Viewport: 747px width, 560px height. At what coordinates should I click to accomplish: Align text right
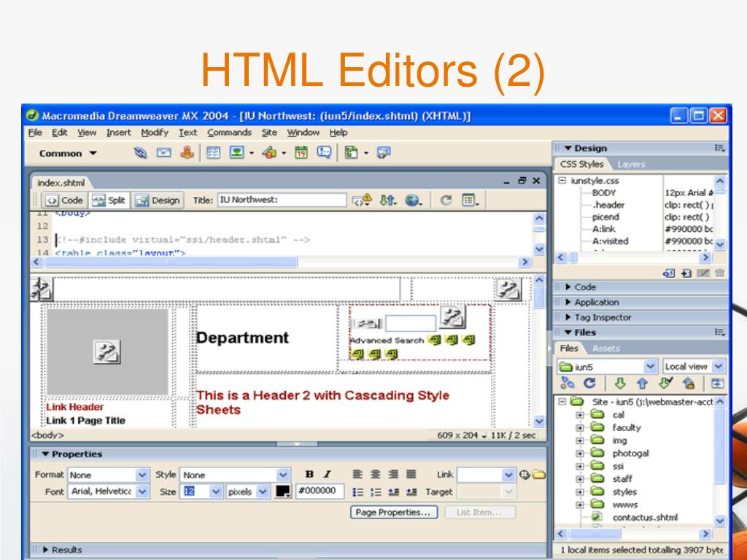pos(393,474)
